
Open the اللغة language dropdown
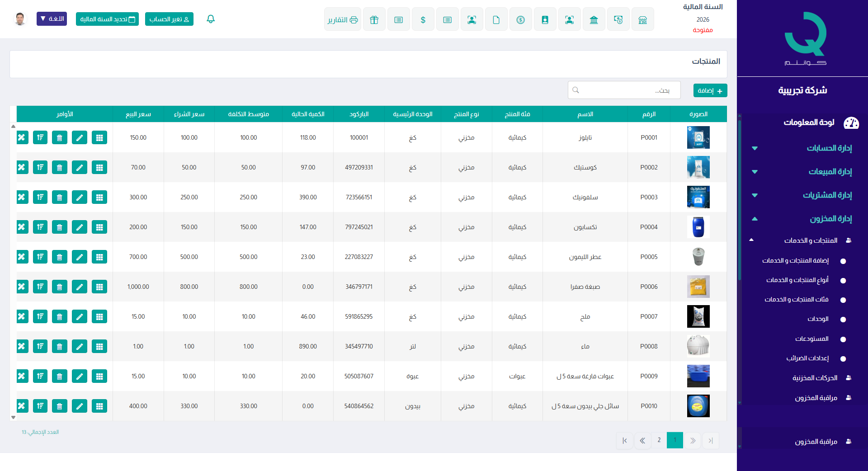52,19
